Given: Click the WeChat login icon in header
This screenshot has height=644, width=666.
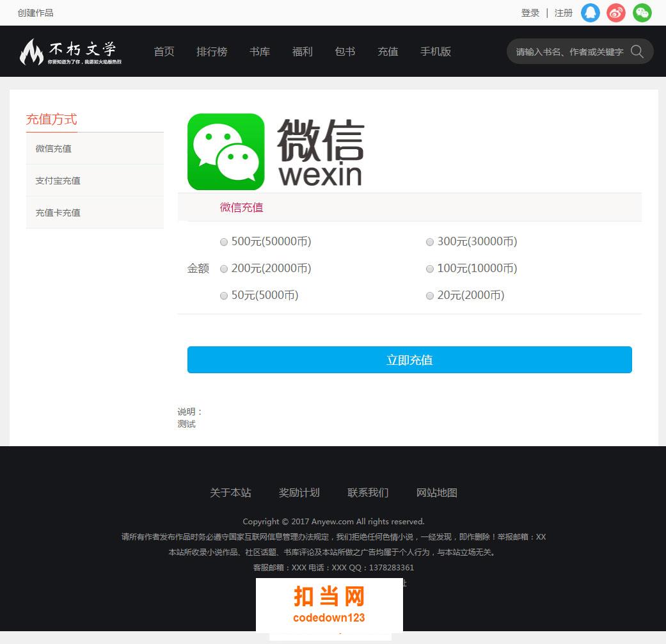Looking at the screenshot, I should pyautogui.click(x=642, y=13).
